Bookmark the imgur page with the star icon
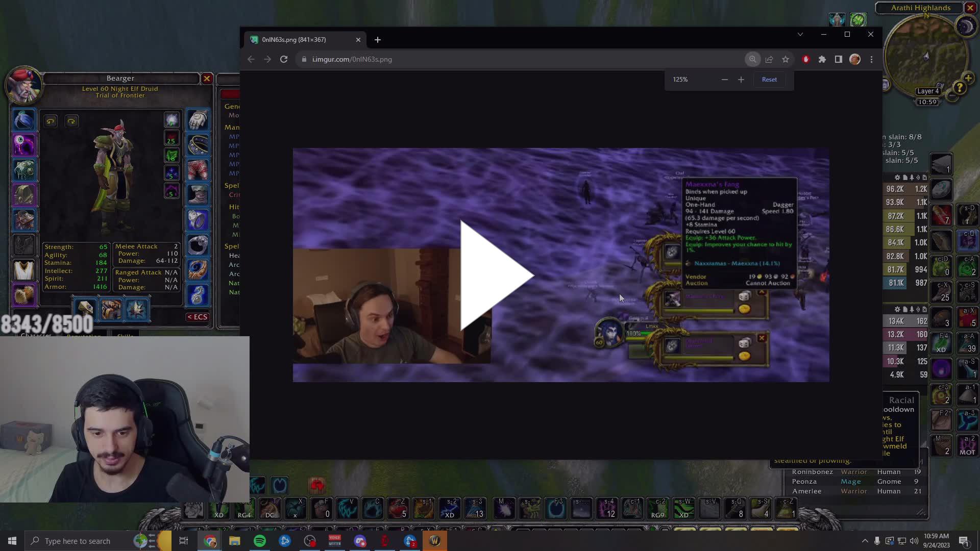Screen dimensions: 980x551 click(786, 59)
